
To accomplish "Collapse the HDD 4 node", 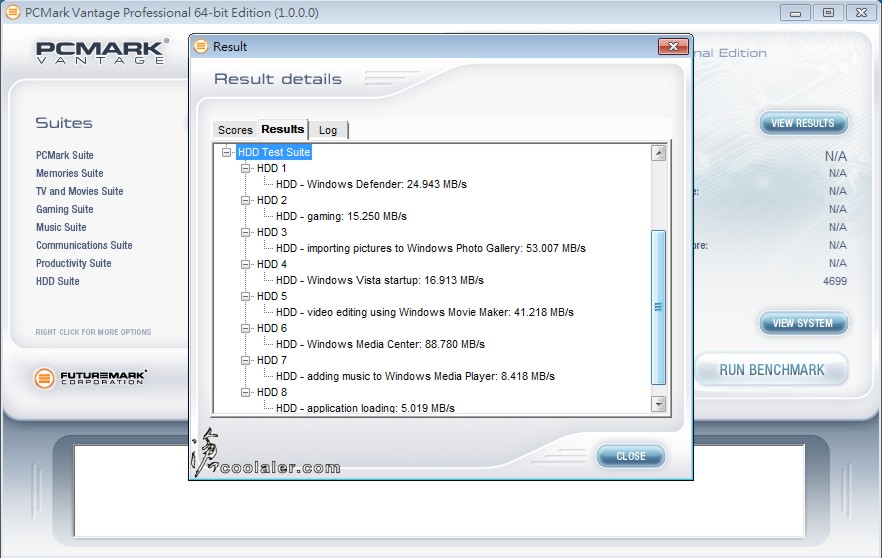I will tap(245, 264).
